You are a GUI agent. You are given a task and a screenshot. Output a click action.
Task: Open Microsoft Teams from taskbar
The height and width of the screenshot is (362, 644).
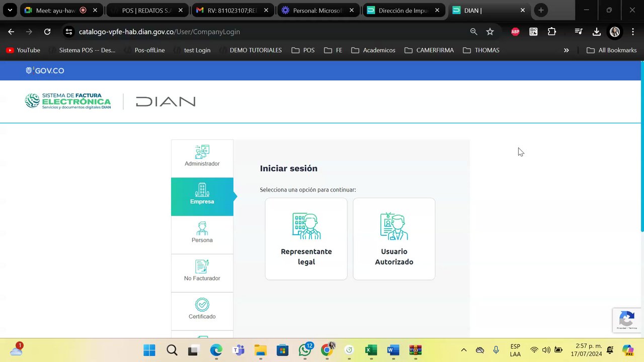tap(238, 350)
